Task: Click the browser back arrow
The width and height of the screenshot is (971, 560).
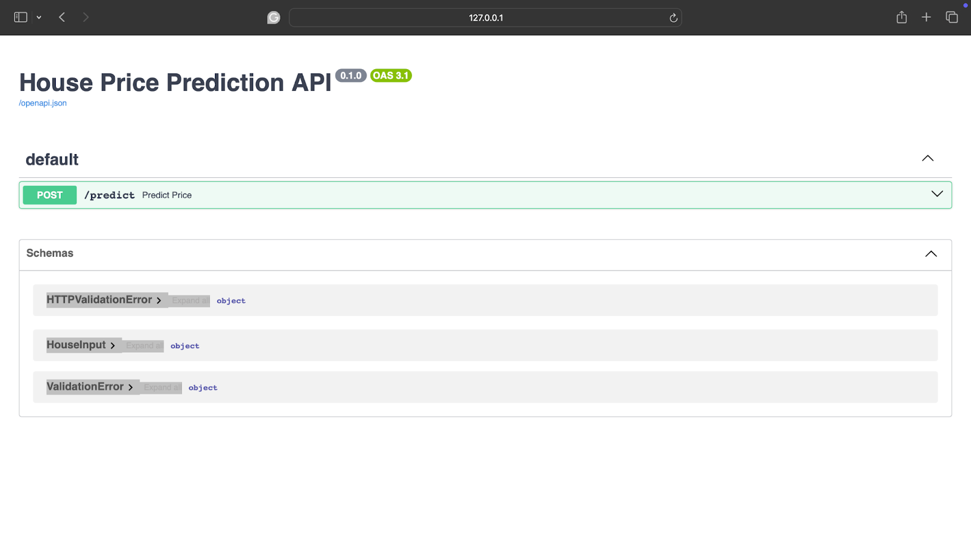Action: [x=62, y=17]
